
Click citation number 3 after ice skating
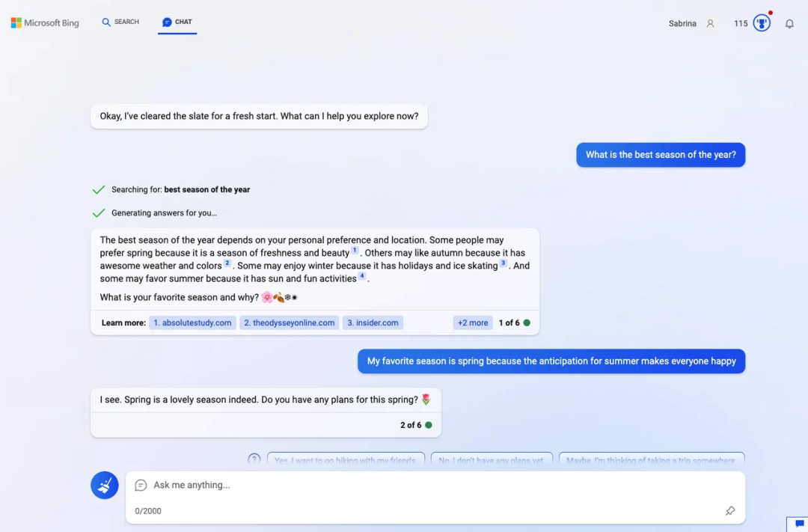(504, 263)
